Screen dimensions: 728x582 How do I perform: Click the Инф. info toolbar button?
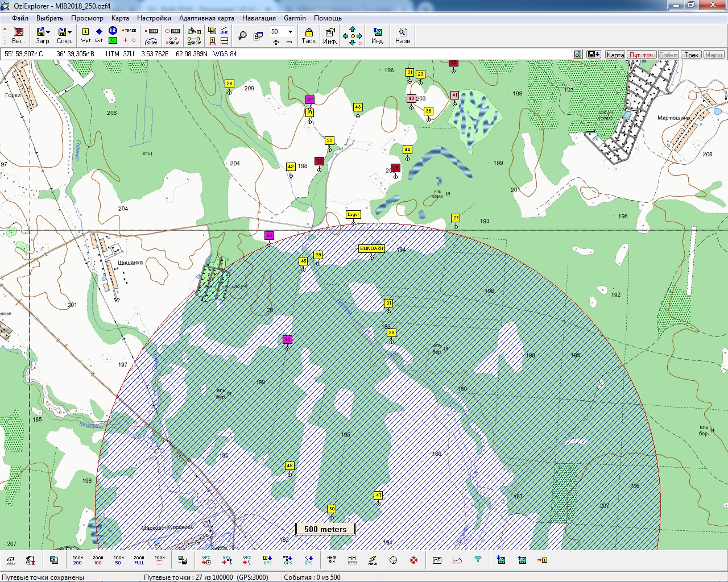pos(330,35)
